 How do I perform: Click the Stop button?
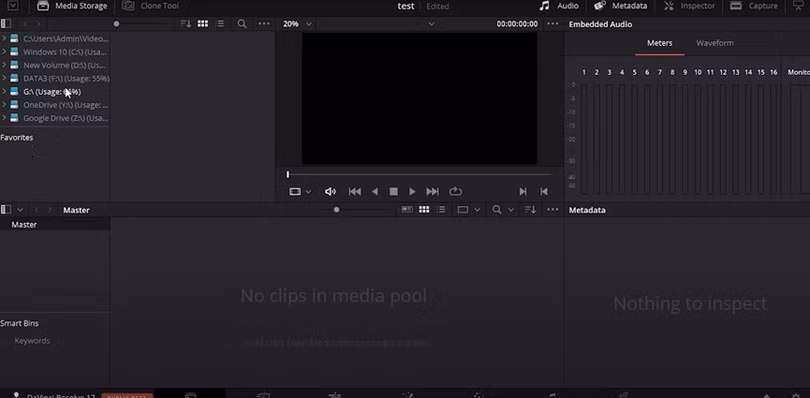click(x=394, y=192)
